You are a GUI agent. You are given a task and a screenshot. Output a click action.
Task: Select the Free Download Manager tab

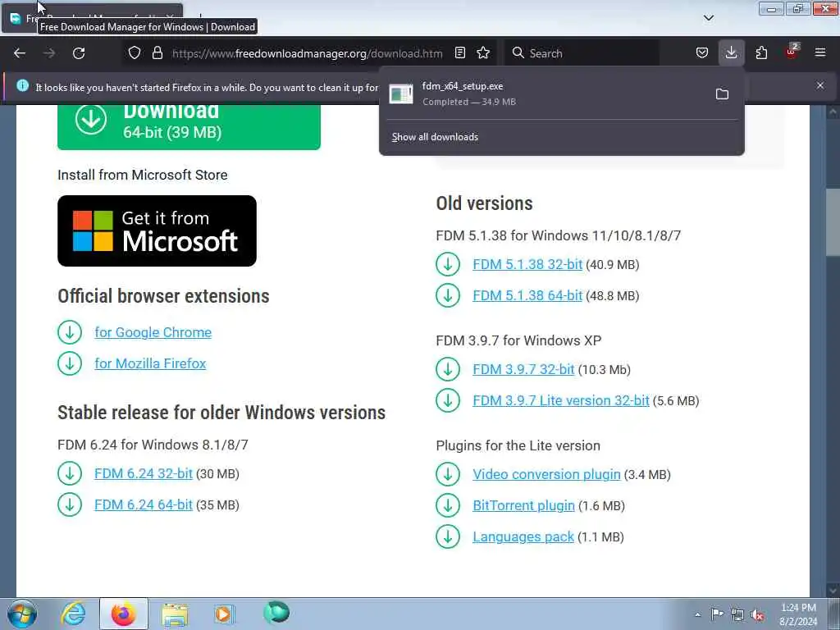(x=92, y=18)
